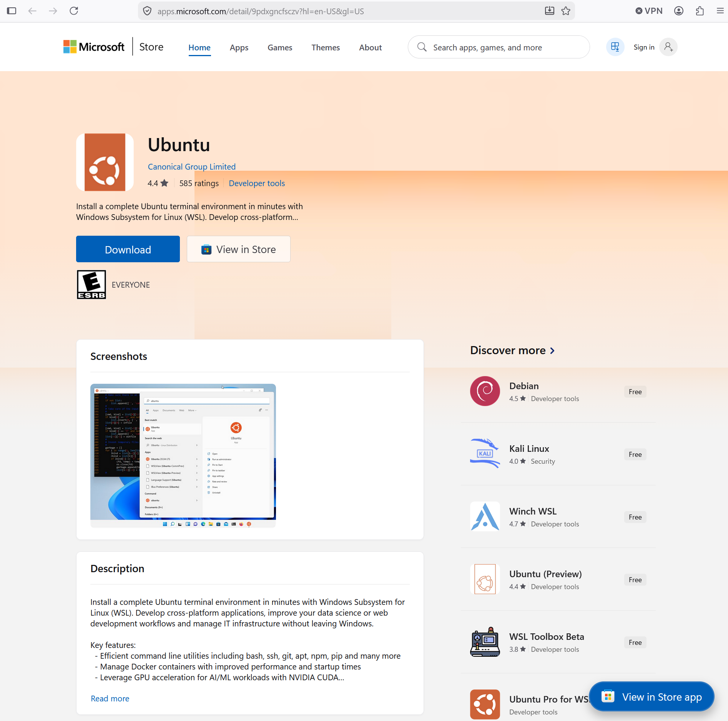Click the Free label on the Kali Linux row
The width and height of the screenshot is (728, 721).
tap(635, 454)
